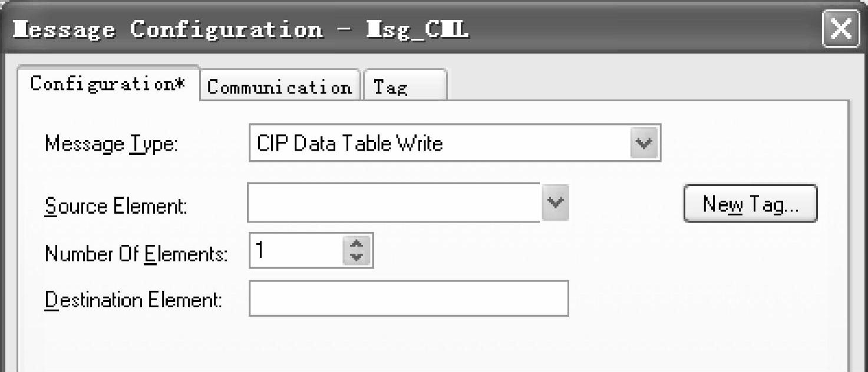
Task: Click empty area below Destination Element
Action: coord(412,347)
